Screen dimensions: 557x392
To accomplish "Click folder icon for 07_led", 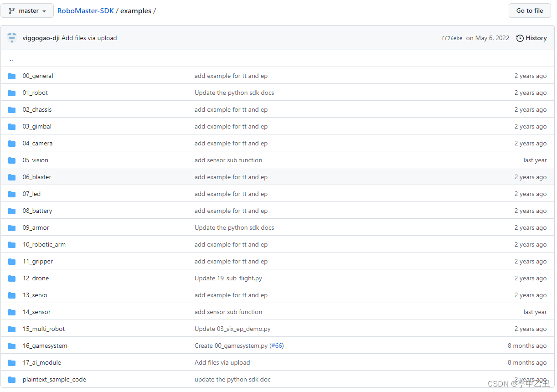I will 12,194.
